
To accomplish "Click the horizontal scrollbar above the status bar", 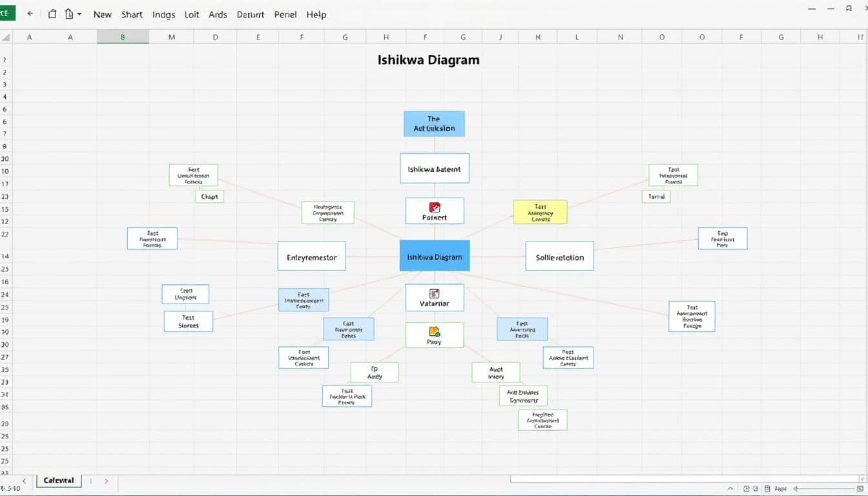I will (x=683, y=479).
